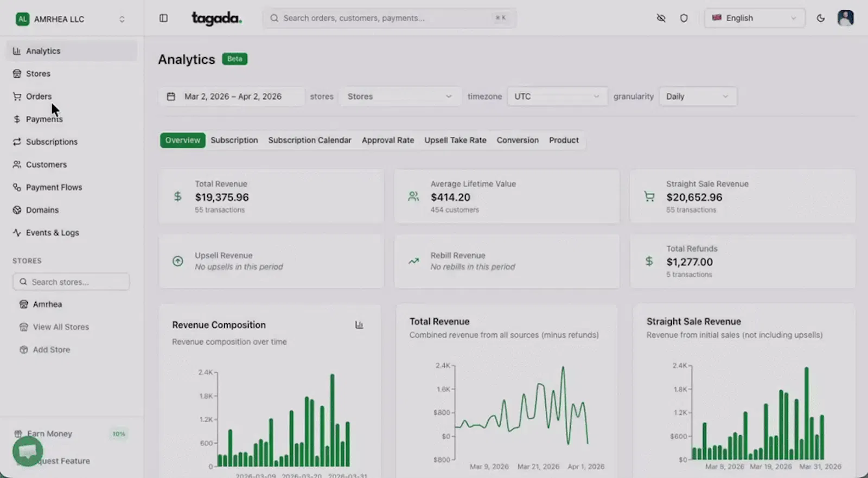868x478 pixels.
Task: Click the Straight Sale Revenue cart icon
Action: [x=649, y=196]
